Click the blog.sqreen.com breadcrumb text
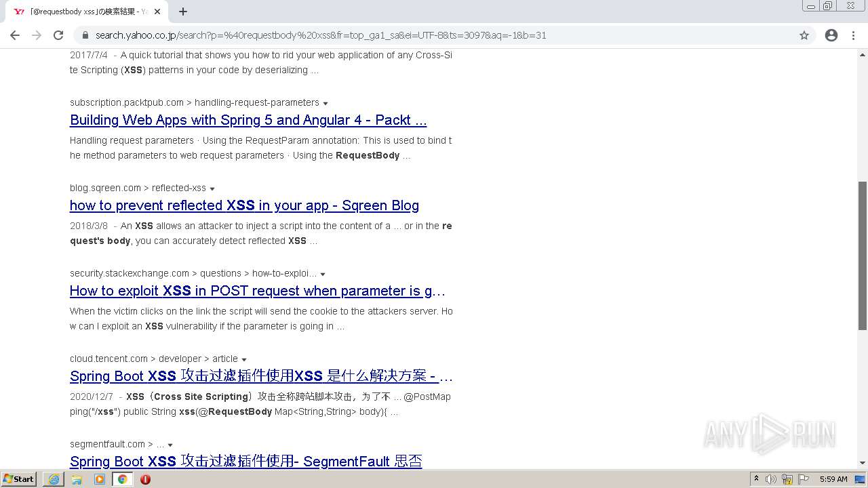The height and width of the screenshot is (488, 868). pyautogui.click(x=138, y=188)
